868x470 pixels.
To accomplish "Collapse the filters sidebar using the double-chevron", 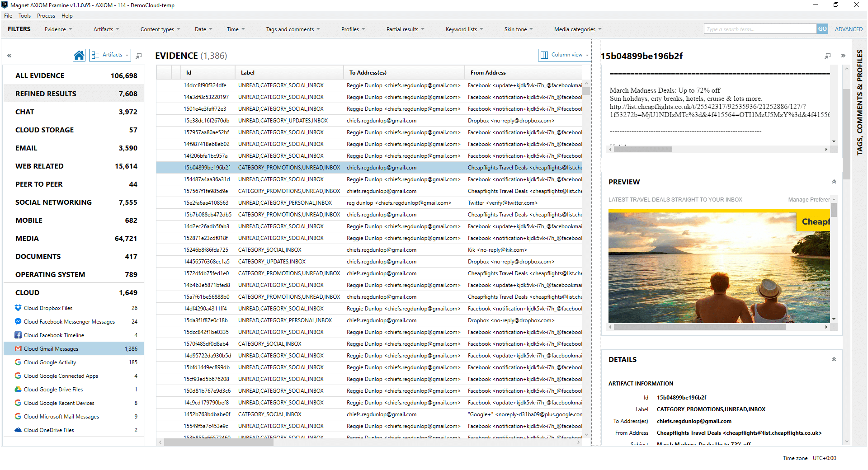I will [9, 55].
